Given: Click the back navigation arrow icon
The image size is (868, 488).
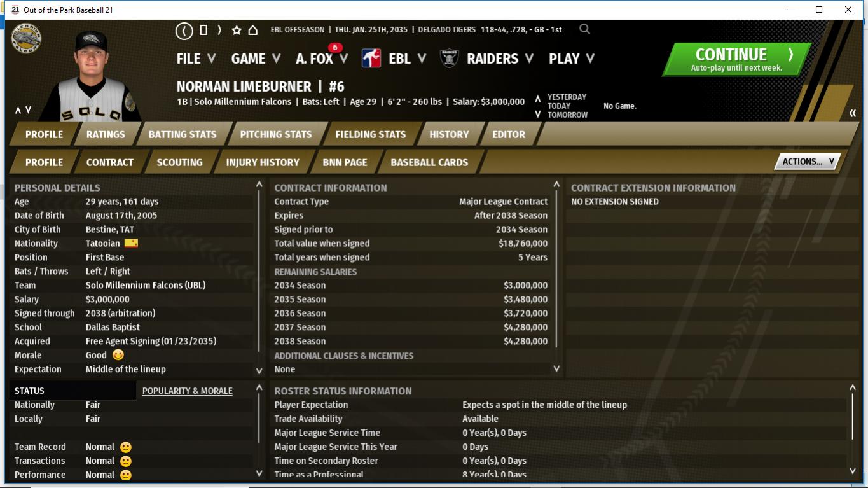Looking at the screenshot, I should click(184, 30).
